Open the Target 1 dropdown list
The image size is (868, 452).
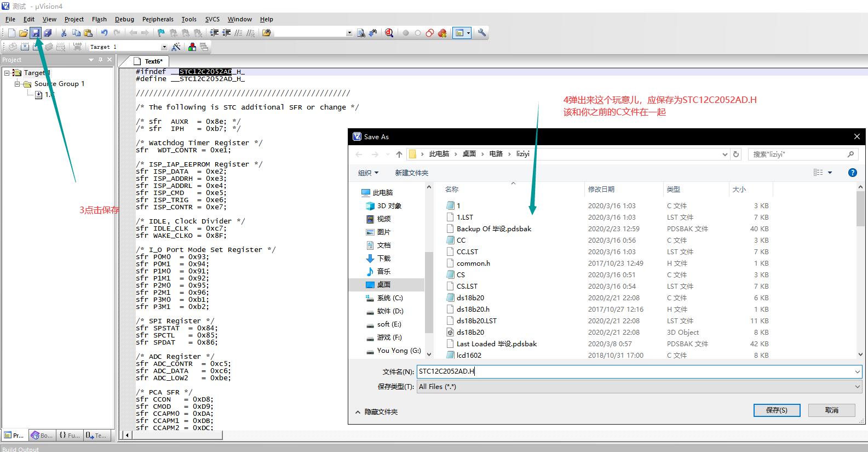[x=164, y=47]
